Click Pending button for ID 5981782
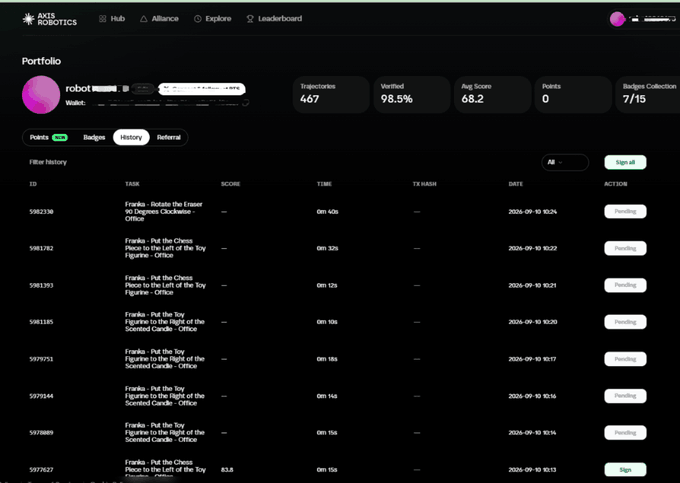This screenshot has width=680, height=483. (x=625, y=248)
